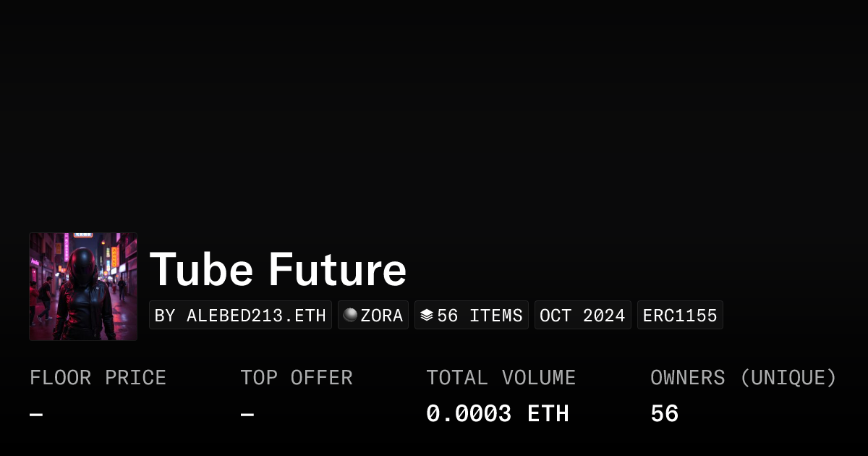The width and height of the screenshot is (868, 456).
Task: Click the Tube Future collection title
Action: 278,269
